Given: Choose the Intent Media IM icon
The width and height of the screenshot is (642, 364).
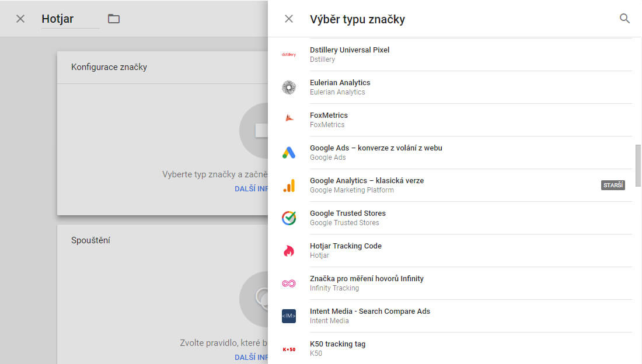Looking at the screenshot, I should click(289, 316).
